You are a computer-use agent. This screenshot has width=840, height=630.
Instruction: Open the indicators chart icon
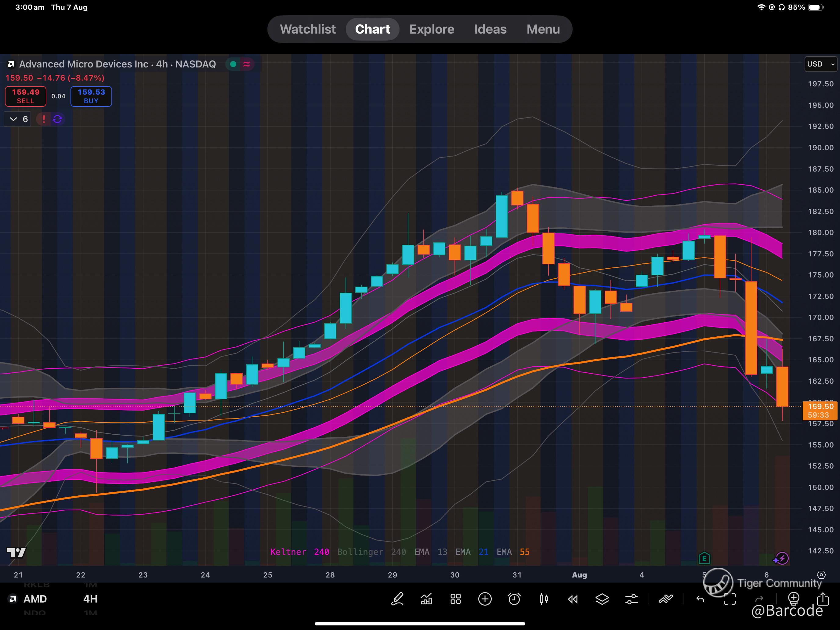point(426,599)
